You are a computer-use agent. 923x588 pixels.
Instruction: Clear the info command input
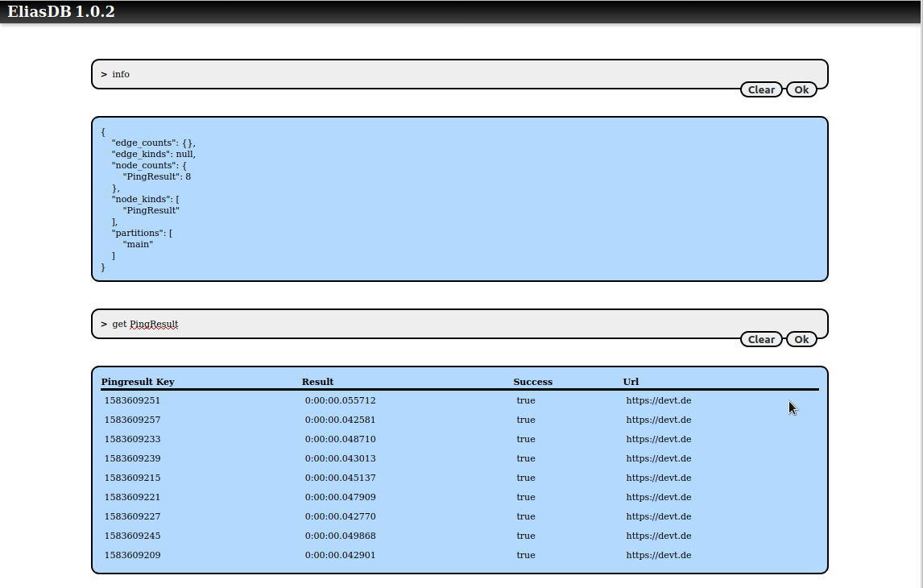[x=760, y=90]
